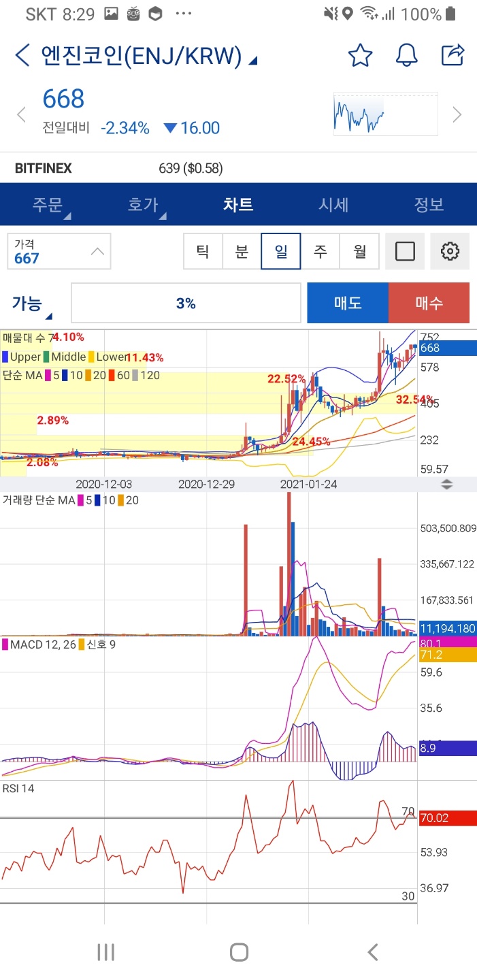
Task: Click the Upper band blue legend swatch
Action: tap(5, 357)
